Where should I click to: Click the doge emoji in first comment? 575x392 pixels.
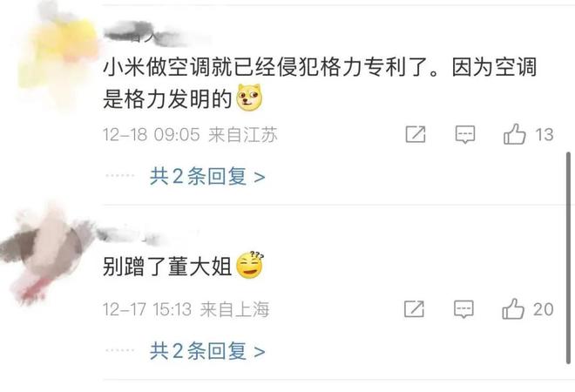tap(249, 98)
